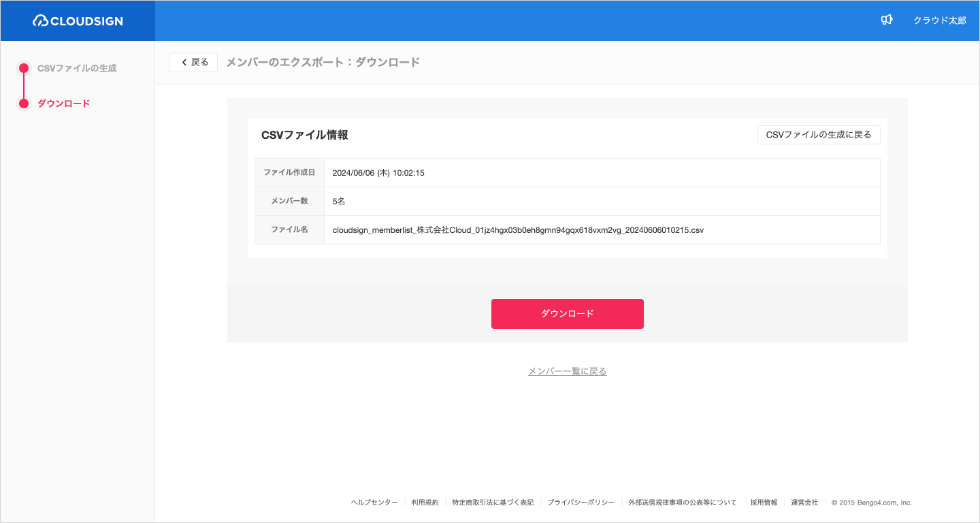Click the red ダウンロード button
This screenshot has width=980, height=523.
568,314
